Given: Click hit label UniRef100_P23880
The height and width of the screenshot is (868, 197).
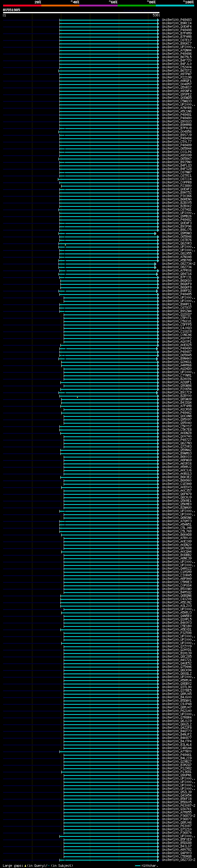Looking at the screenshot, I should coord(177,186).
